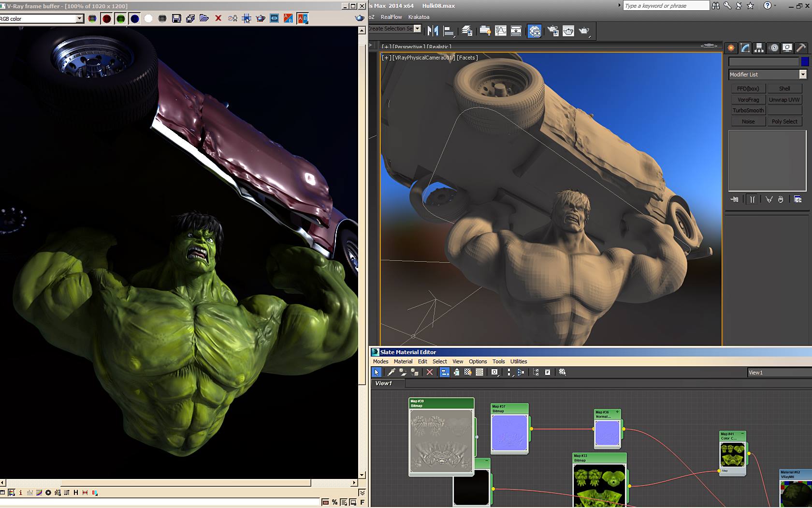Switch to monochromatic mode in frame buffer
Image resolution: width=812 pixels, height=508 pixels.
coord(162,18)
